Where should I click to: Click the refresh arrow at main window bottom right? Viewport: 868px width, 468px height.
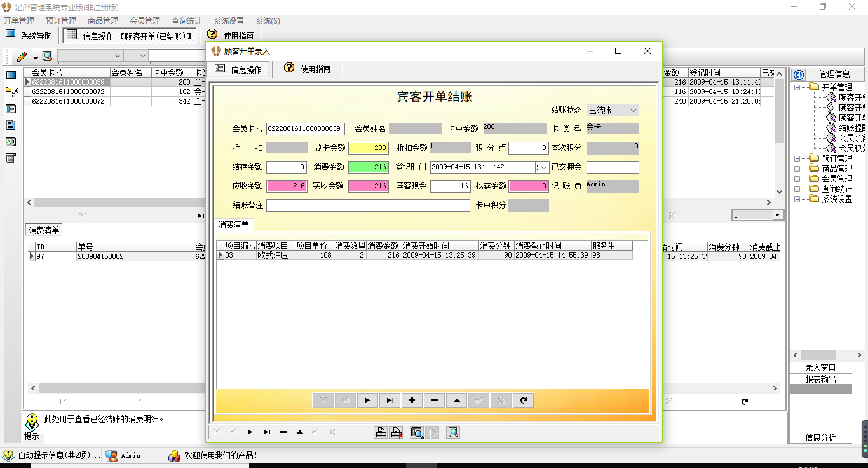[745, 401]
